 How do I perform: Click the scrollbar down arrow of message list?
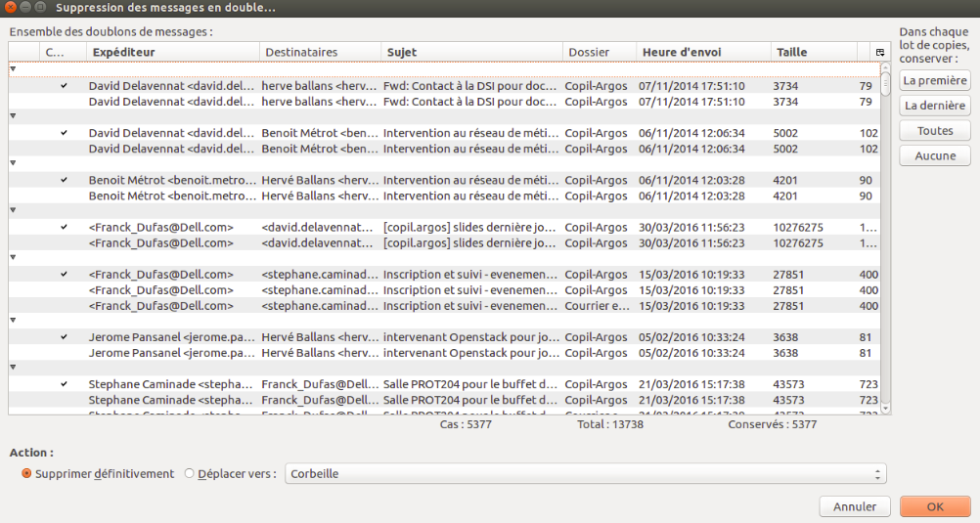point(885,409)
